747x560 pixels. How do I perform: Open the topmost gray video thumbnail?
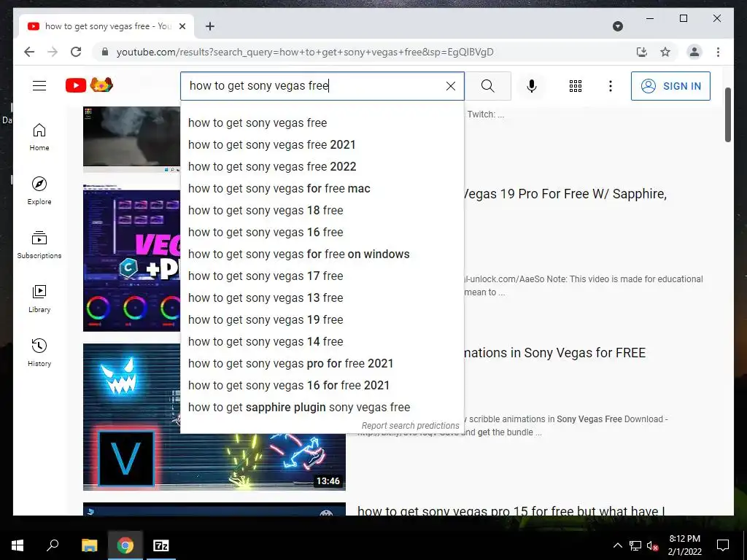pos(131,139)
